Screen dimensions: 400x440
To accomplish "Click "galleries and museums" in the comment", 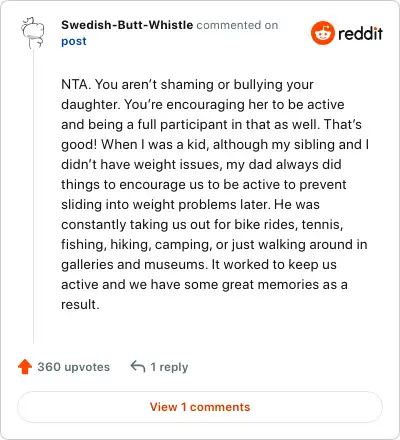I will [x=133, y=264].
